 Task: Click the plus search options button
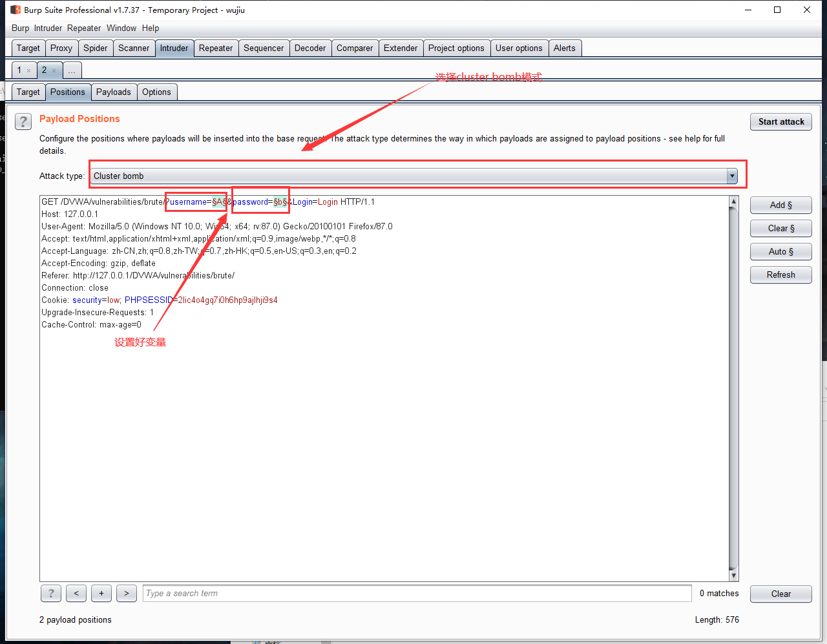(101, 593)
